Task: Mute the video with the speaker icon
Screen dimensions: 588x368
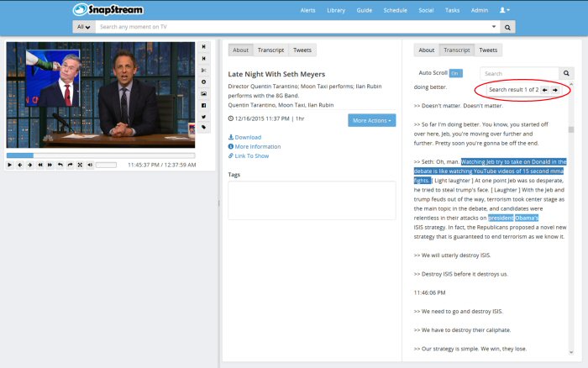Action: [90, 165]
